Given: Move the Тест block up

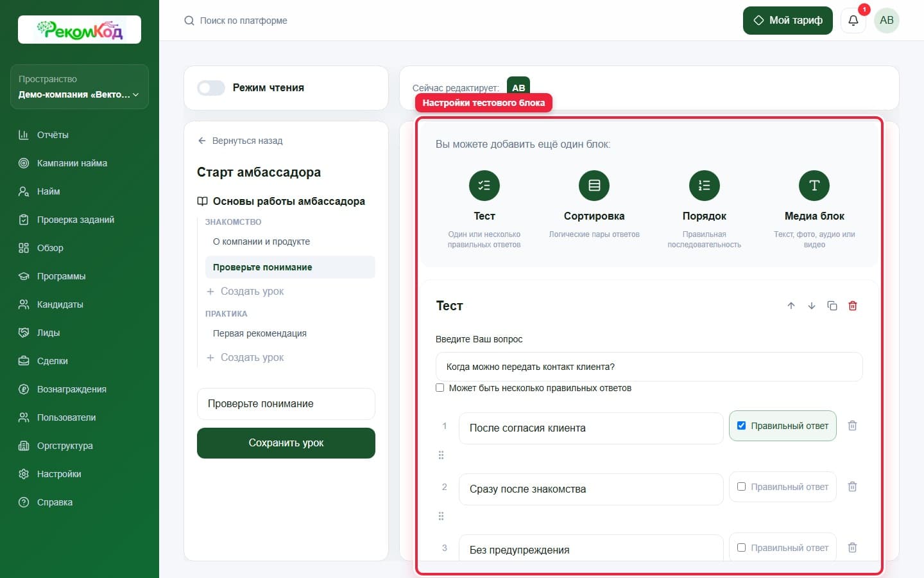Looking at the screenshot, I should coord(791,306).
